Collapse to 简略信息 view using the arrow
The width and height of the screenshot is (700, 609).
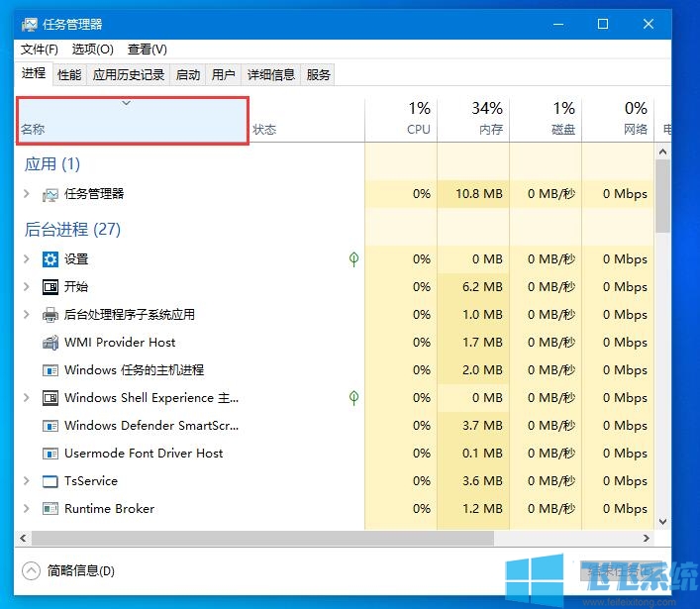tap(32, 570)
